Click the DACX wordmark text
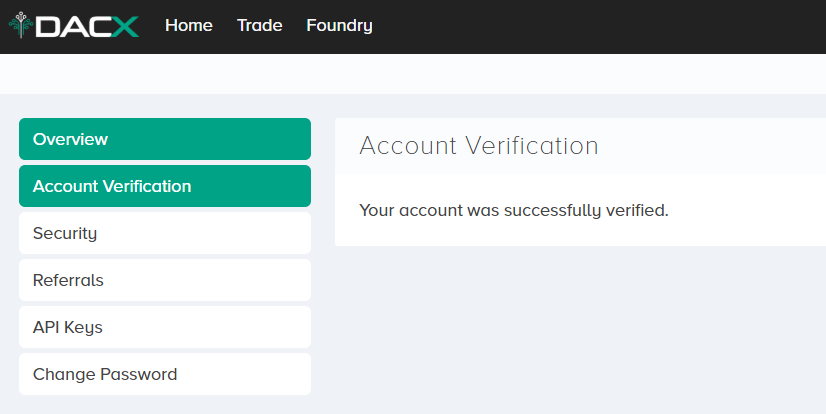Screen dimensions: 826x414 click(87, 26)
